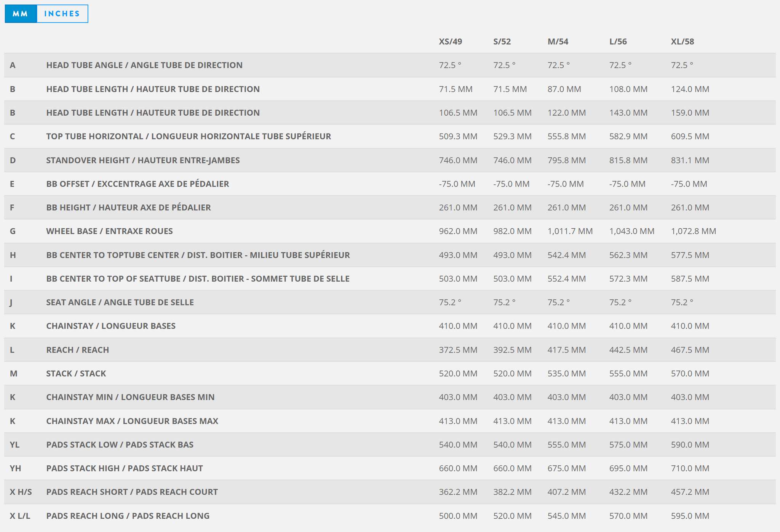Click the 710.0 MM pads stack high value
780x532 pixels.
[x=690, y=468]
